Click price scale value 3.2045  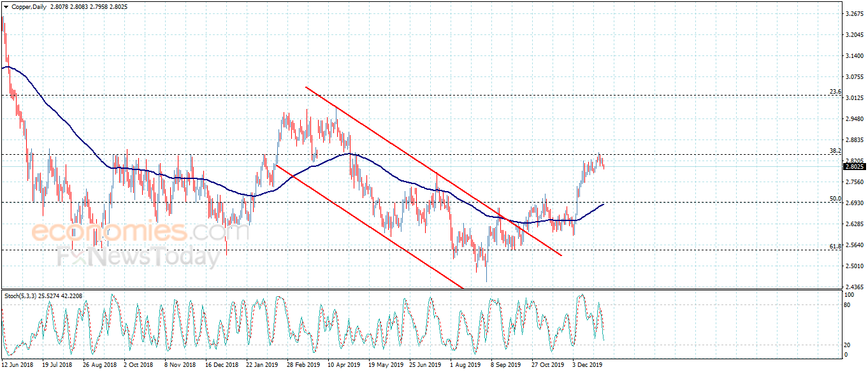pyautogui.click(x=854, y=35)
